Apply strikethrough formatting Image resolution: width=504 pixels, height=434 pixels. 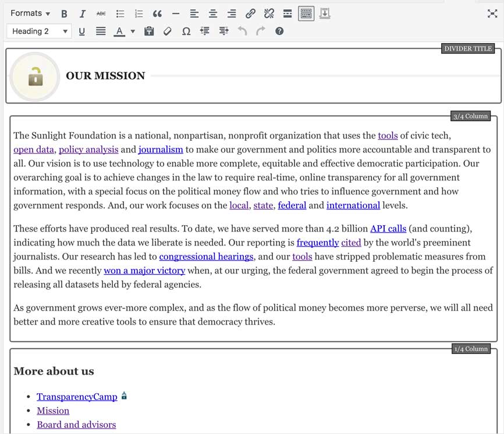[x=101, y=13]
